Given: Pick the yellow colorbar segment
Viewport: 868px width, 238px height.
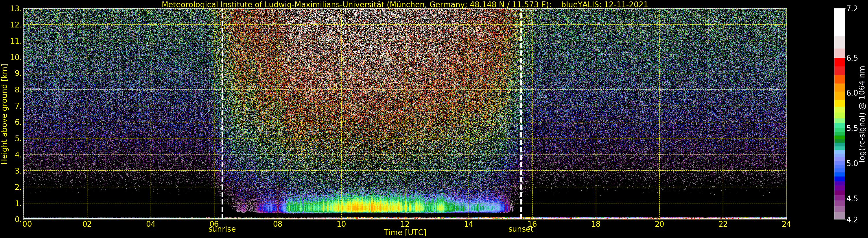Looking at the screenshot, I should tap(839, 103).
